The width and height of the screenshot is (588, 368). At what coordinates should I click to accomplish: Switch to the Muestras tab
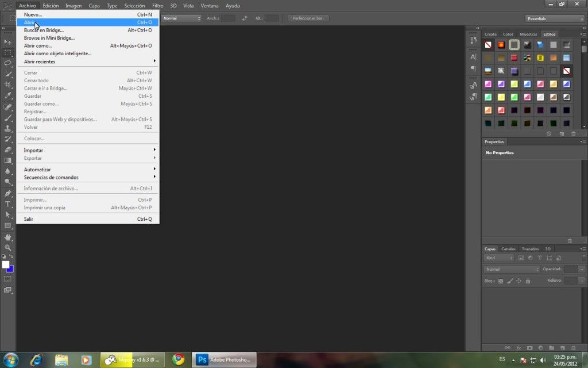(528, 34)
